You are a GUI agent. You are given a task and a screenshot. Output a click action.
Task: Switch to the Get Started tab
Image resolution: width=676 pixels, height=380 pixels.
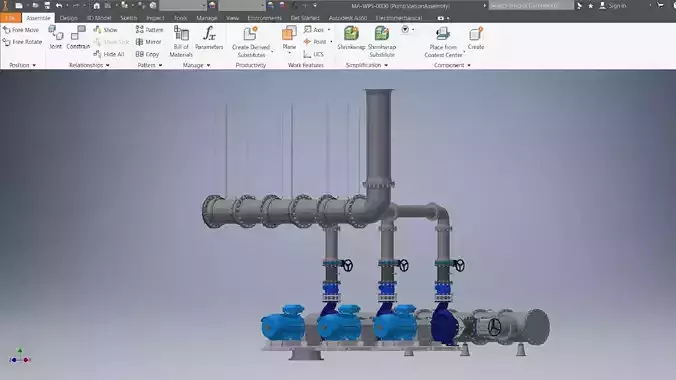pos(305,18)
